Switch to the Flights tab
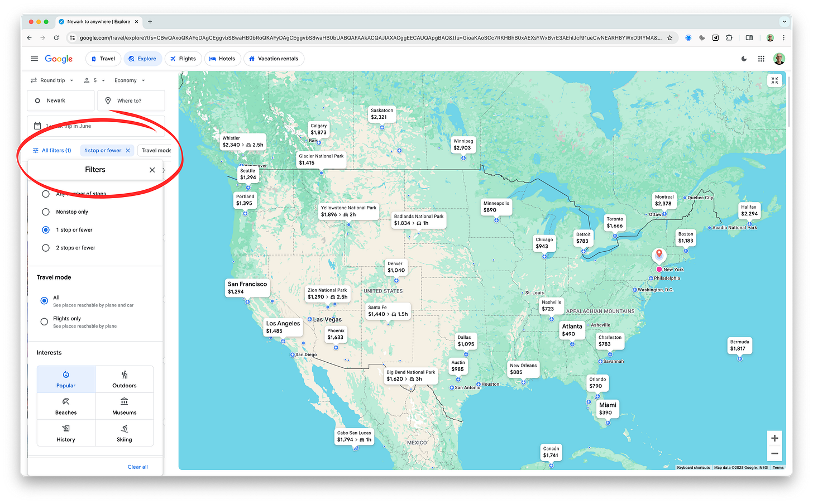 pyautogui.click(x=183, y=59)
